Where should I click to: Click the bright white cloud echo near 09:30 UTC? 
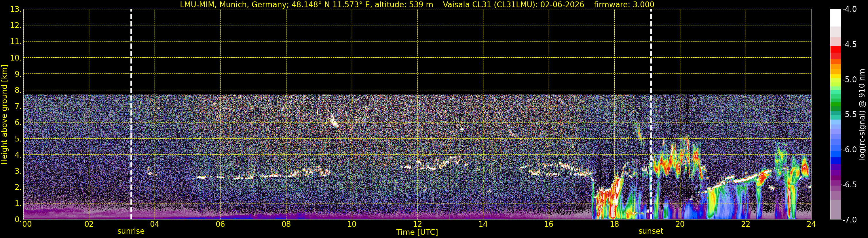coord(333,120)
